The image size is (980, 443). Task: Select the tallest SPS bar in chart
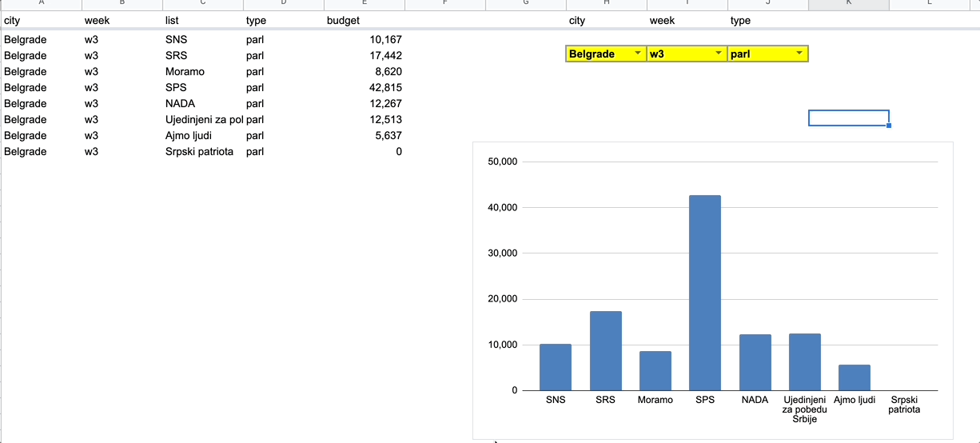(x=704, y=293)
